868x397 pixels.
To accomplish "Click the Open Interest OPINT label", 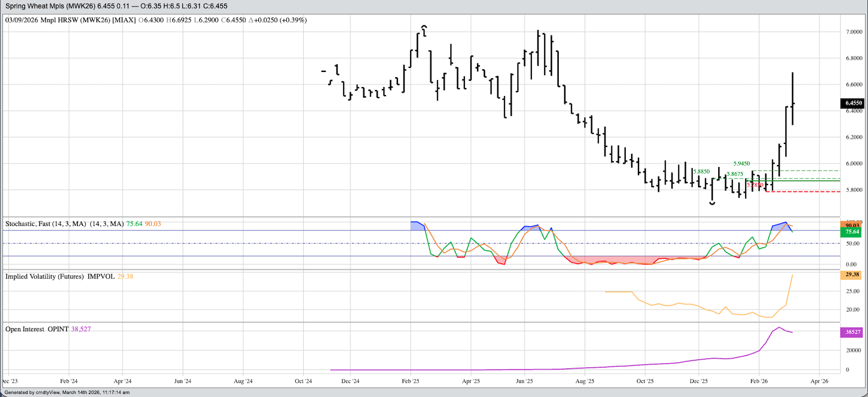I will click(x=36, y=329).
